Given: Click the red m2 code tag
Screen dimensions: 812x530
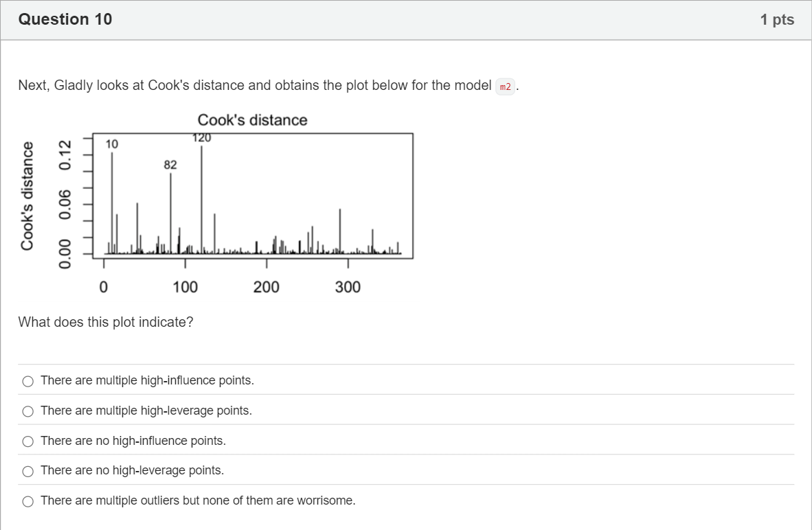Looking at the screenshot, I should click(506, 87).
